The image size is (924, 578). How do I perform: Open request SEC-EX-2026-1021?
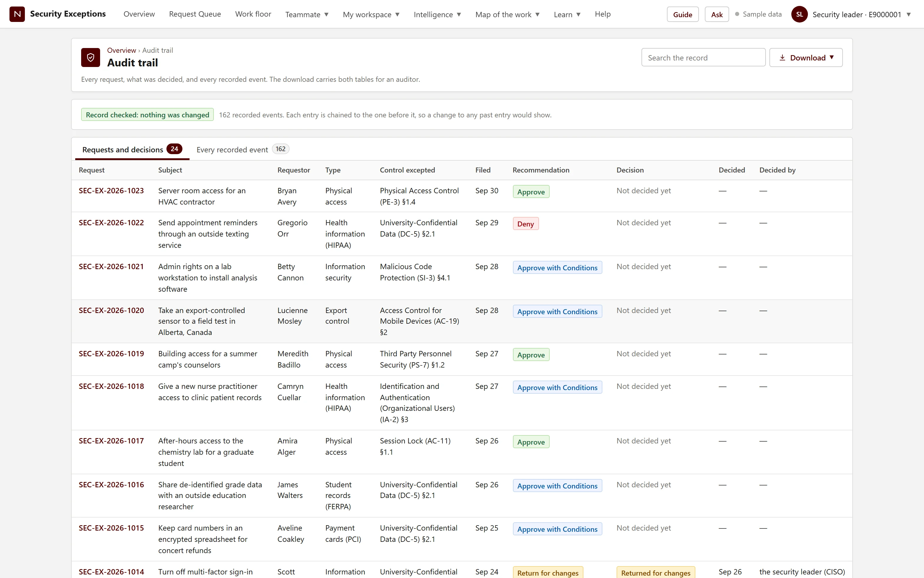click(111, 266)
